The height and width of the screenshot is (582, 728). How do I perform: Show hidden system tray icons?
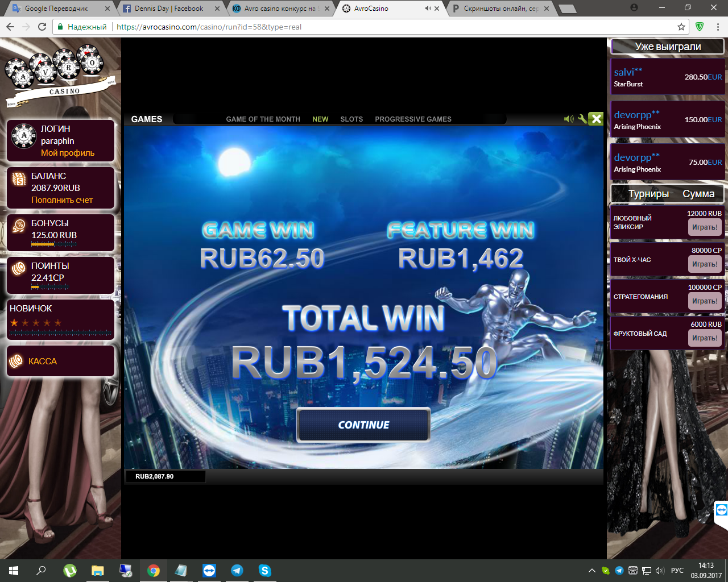(591, 571)
